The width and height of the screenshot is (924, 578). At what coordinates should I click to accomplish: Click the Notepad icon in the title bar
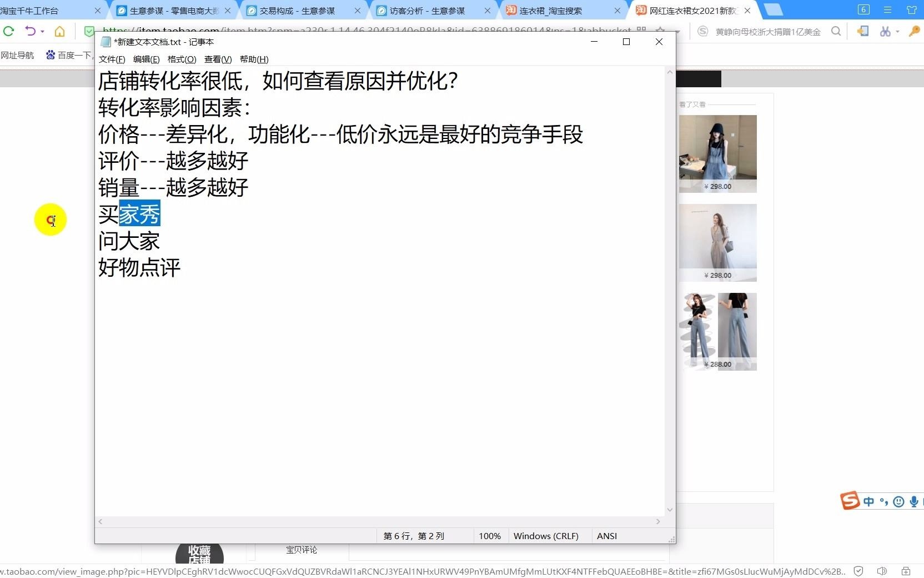pos(106,42)
